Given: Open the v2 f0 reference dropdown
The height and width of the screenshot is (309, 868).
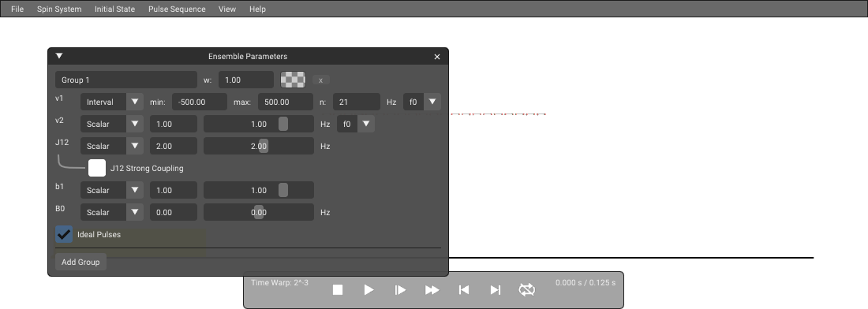Looking at the screenshot, I should pyautogui.click(x=355, y=124).
